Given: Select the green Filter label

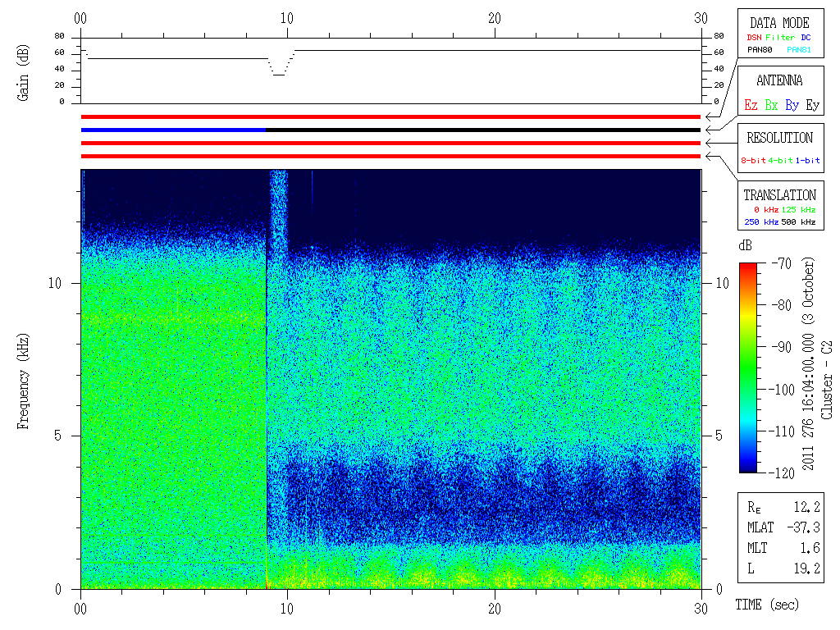Looking at the screenshot, I should 780,38.
